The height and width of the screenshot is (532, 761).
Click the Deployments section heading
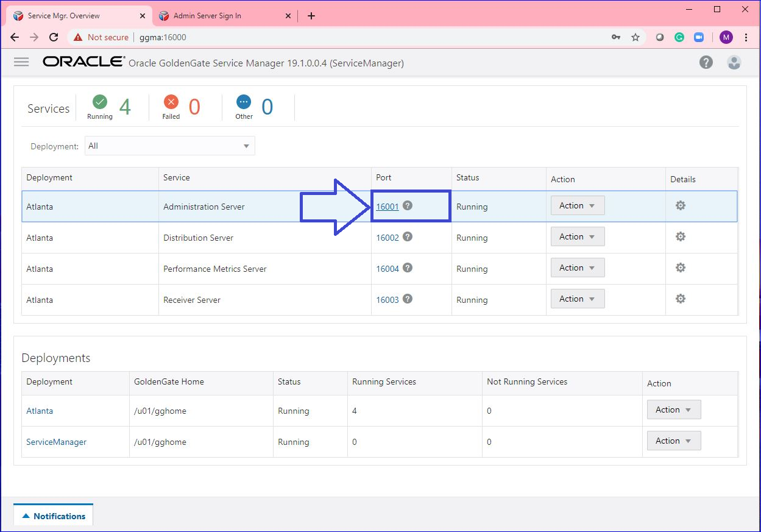pyautogui.click(x=56, y=358)
